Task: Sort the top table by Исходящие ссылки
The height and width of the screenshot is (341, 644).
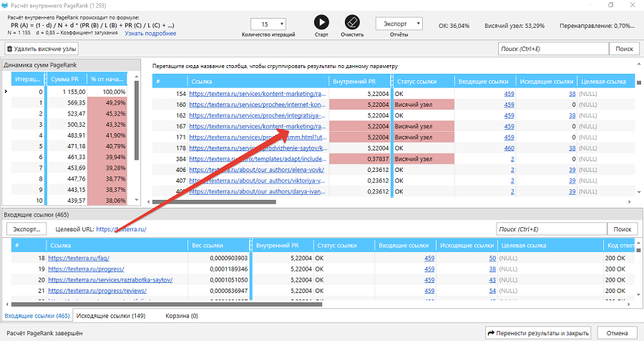Action: [x=546, y=82]
